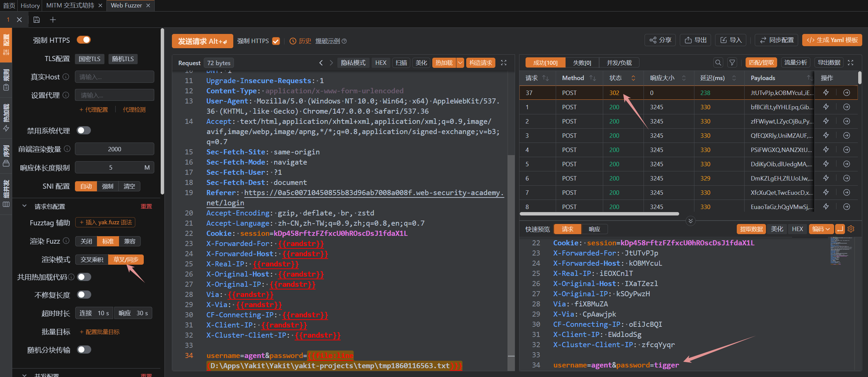This screenshot has width=868, height=377.
Task: Collapse the 请求包配置 section
Action: [24, 206]
